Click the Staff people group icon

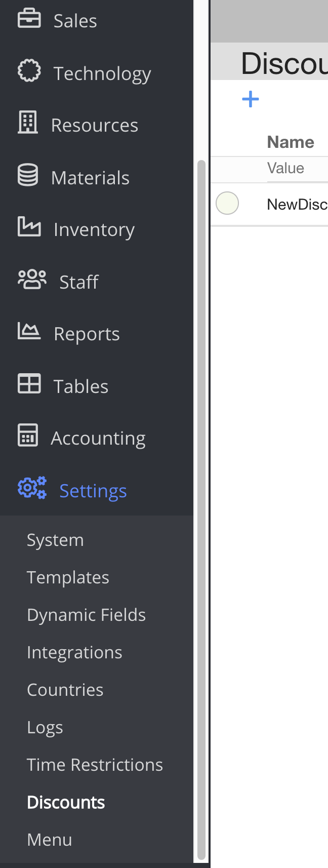(32, 279)
